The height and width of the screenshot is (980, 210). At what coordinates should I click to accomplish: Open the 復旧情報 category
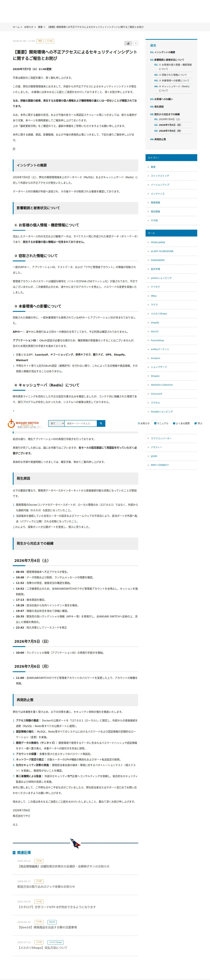tap(156, 212)
